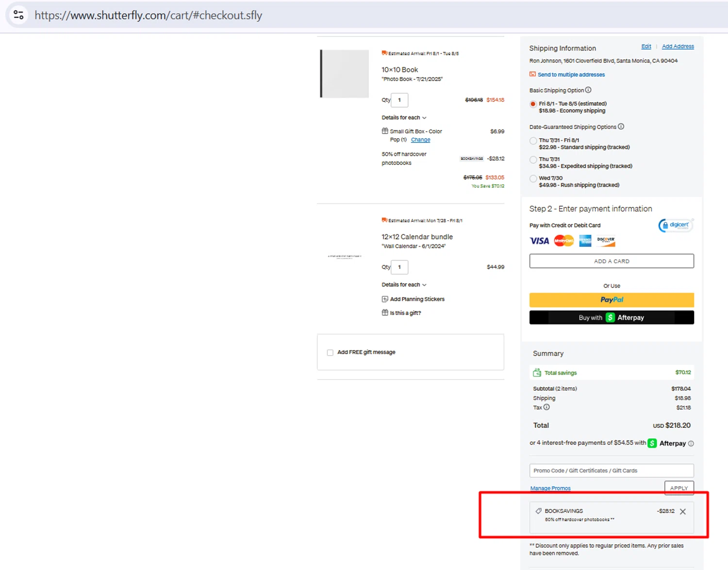Screen dimensions: 728x570
Task: Click the Mastercard logo
Action: (x=564, y=241)
